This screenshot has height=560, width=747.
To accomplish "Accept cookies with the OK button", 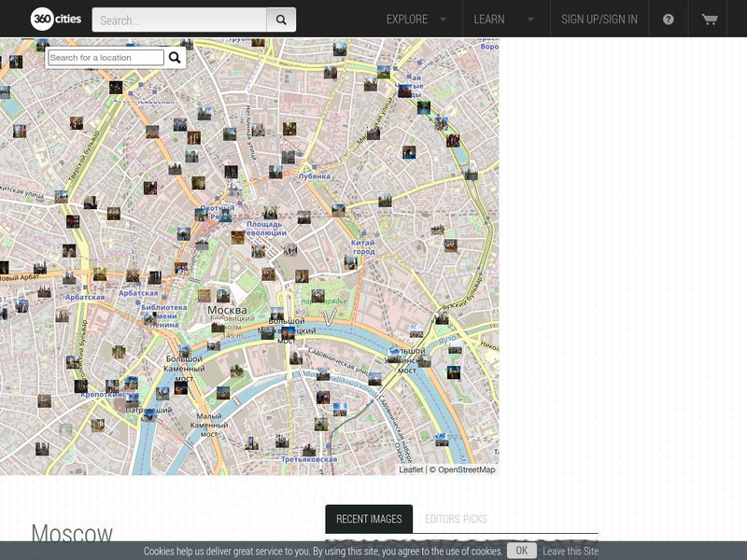I will (520, 551).
